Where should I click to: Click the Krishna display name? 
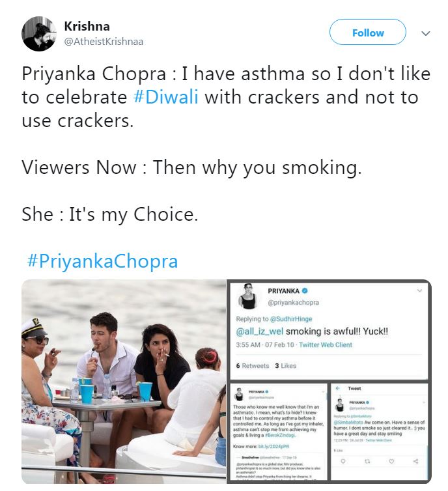tap(87, 26)
